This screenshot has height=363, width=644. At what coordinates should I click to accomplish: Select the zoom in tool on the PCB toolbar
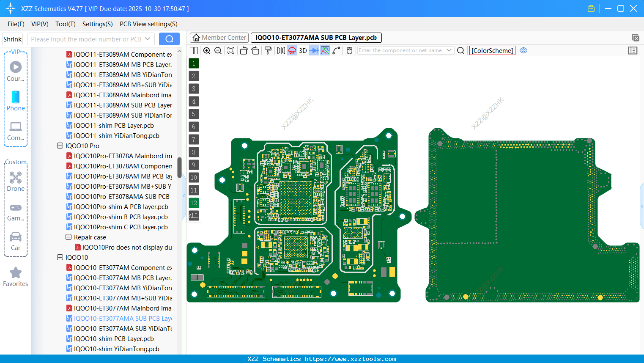click(207, 50)
